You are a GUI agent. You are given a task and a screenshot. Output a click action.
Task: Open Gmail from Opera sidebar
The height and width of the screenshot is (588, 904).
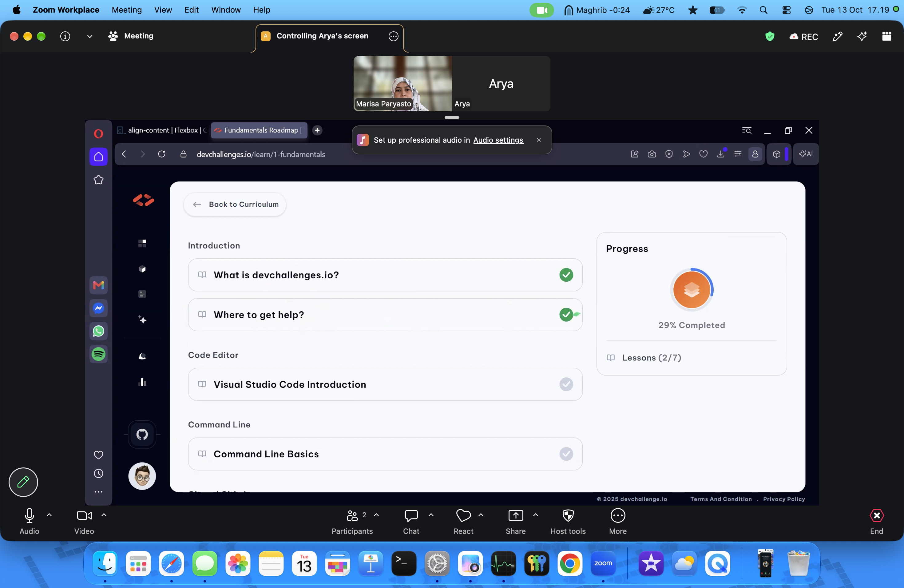tap(98, 285)
